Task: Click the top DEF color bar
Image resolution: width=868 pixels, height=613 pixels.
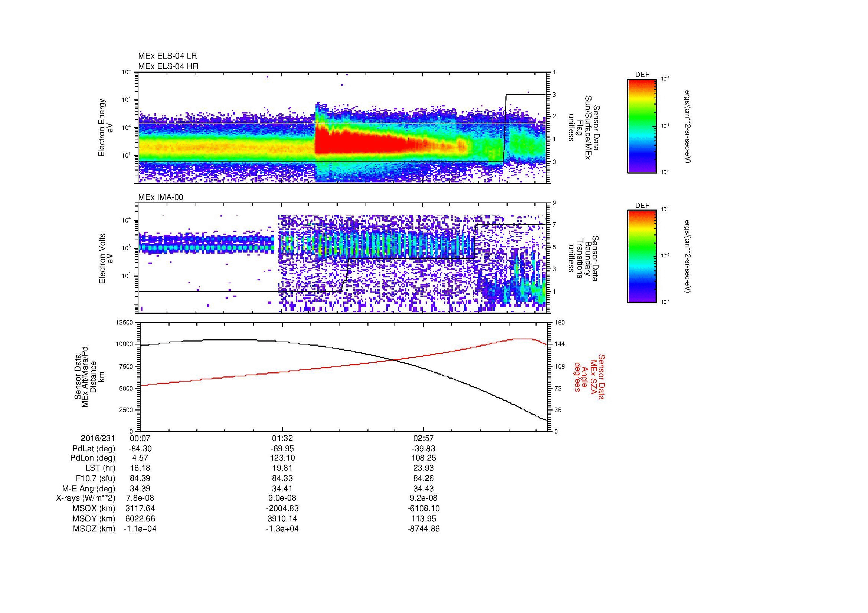Action: [x=642, y=126]
